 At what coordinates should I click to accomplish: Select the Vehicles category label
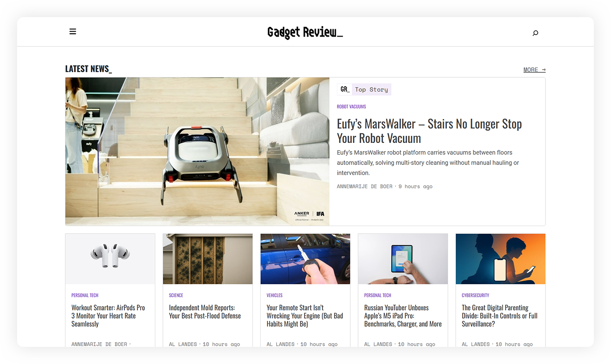pyautogui.click(x=275, y=295)
